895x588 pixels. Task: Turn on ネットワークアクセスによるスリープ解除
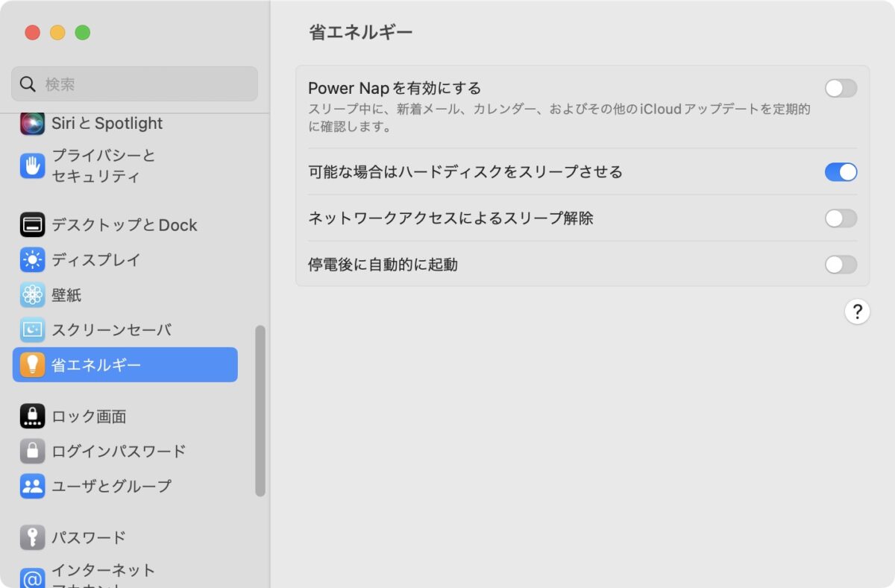(x=841, y=218)
